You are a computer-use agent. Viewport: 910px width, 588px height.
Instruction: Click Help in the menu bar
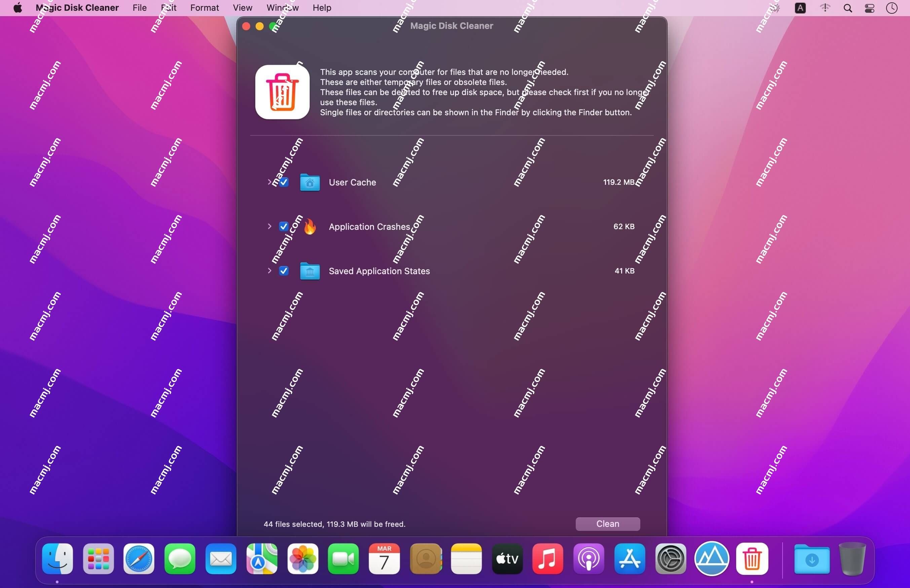click(322, 7)
